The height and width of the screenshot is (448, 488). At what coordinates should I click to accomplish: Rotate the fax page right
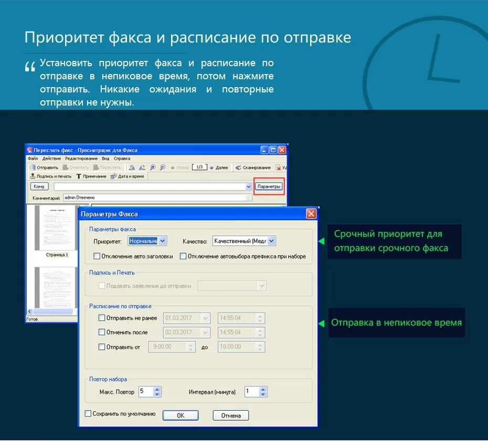(x=142, y=168)
